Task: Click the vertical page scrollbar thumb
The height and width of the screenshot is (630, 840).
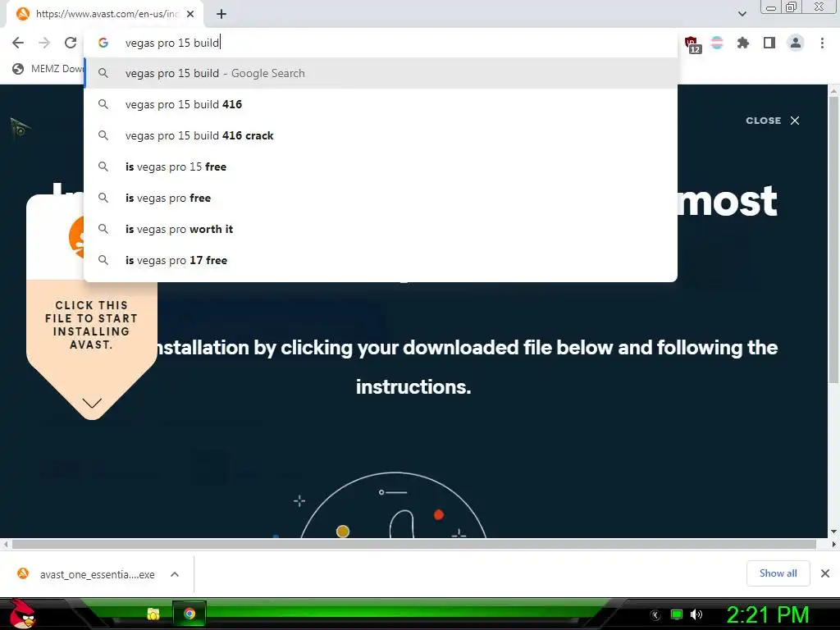Action: pos(833,240)
